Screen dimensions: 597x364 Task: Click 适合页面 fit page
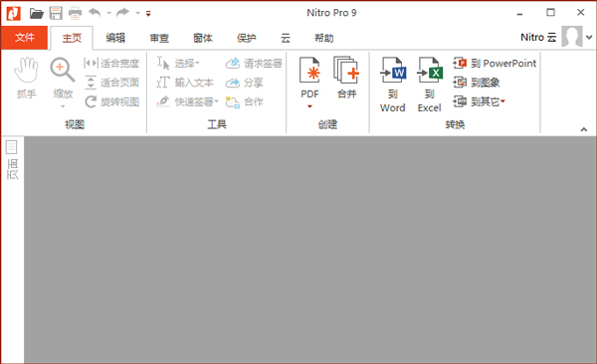coord(111,83)
